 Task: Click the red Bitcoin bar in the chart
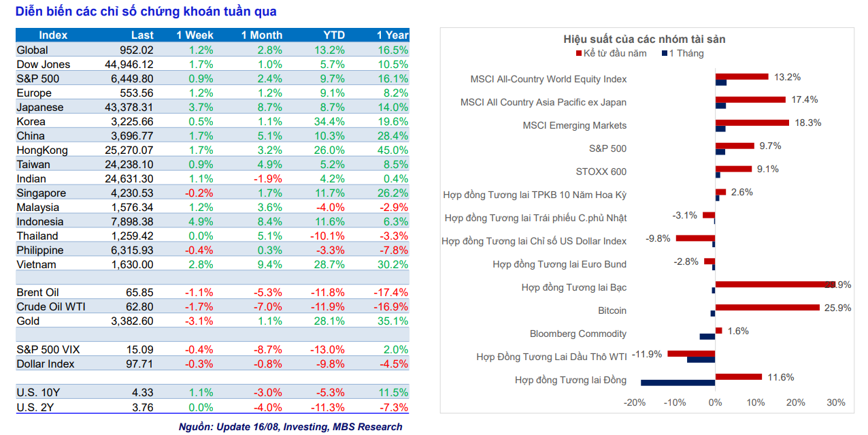767,308
